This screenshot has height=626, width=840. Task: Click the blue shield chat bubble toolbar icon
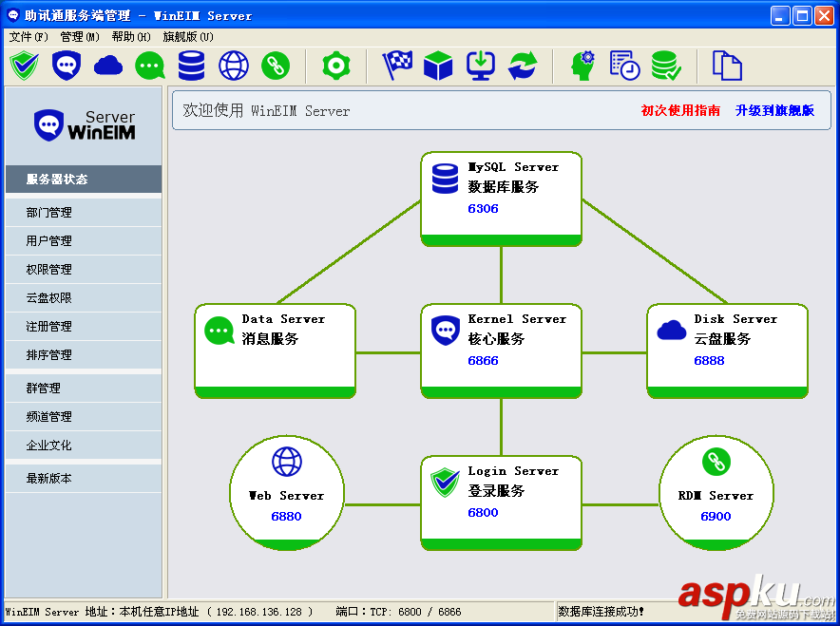point(67,66)
